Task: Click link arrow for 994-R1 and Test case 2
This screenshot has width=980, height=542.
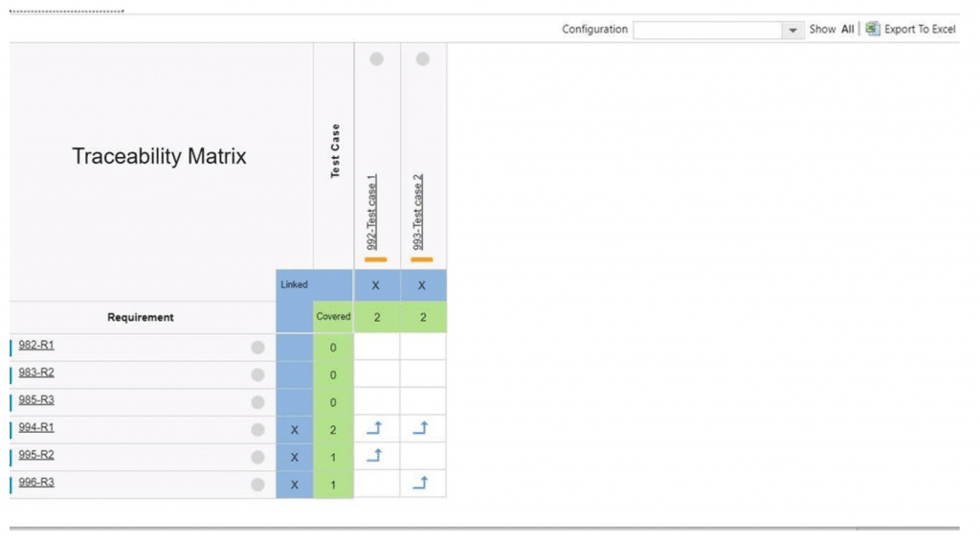Action: tap(421, 428)
